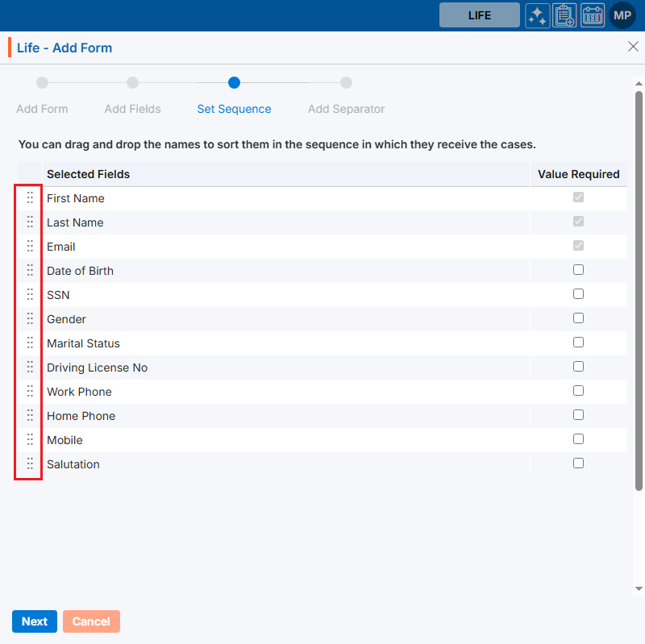
Task: Click the drag handle next to Salutation
Action: pos(30,463)
